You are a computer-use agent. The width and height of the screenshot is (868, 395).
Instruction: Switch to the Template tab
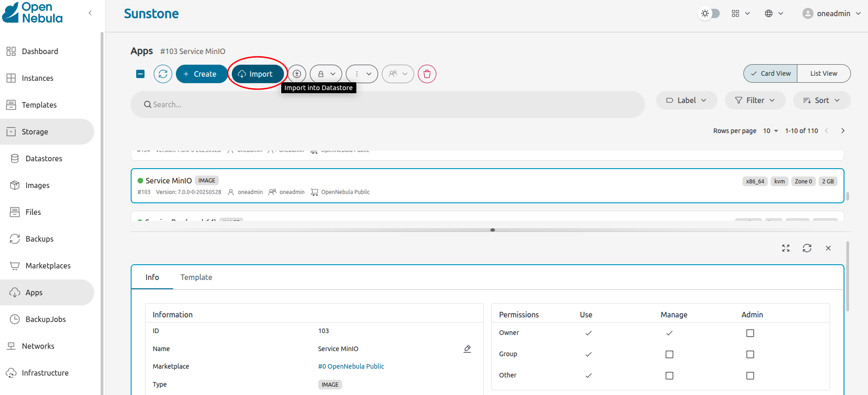pos(196,277)
